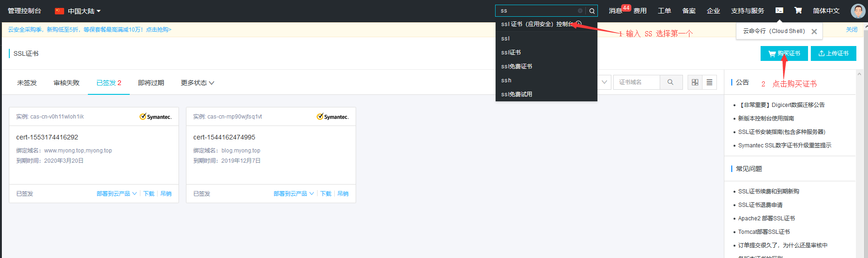
Task: Click the 购买证书 button
Action: pos(784,53)
